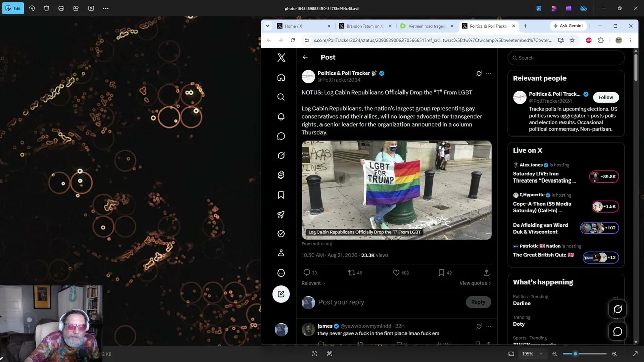Image resolution: width=644 pixels, height=362 pixels.
Task: Click the site information icon in address bar
Action: point(307,40)
